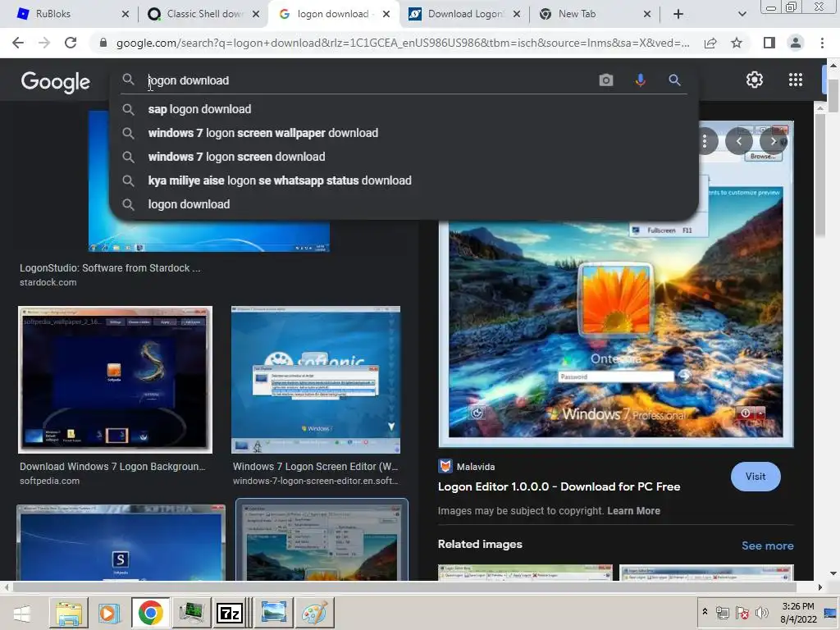The image size is (840, 630).
Task: Click in the Google search box
Action: click(370, 80)
